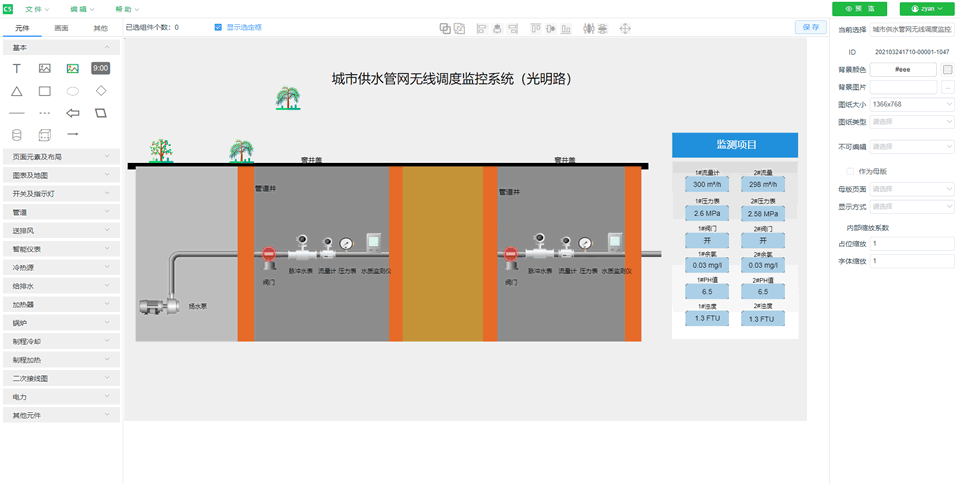Select the left arrow shape
This screenshot has width=960, height=484.
click(x=73, y=113)
